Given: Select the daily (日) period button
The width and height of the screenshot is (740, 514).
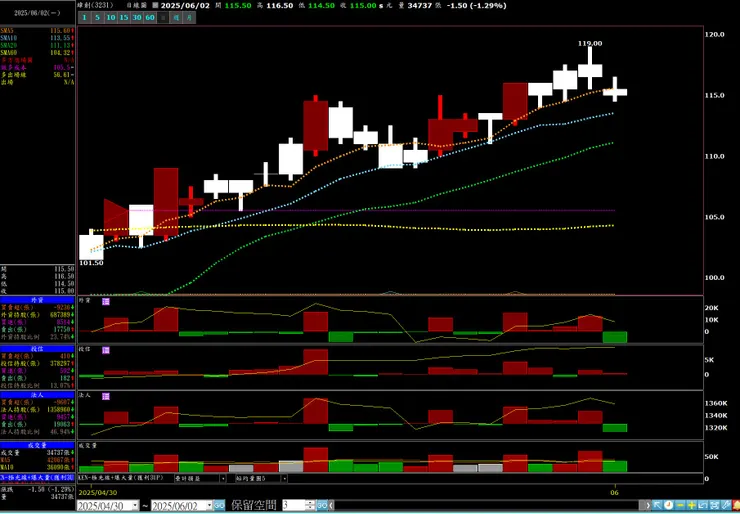Looking at the screenshot, I should click(x=163, y=17).
